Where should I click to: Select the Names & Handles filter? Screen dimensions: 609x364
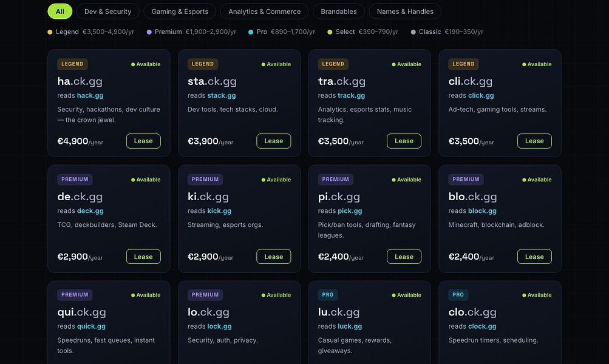tap(405, 12)
